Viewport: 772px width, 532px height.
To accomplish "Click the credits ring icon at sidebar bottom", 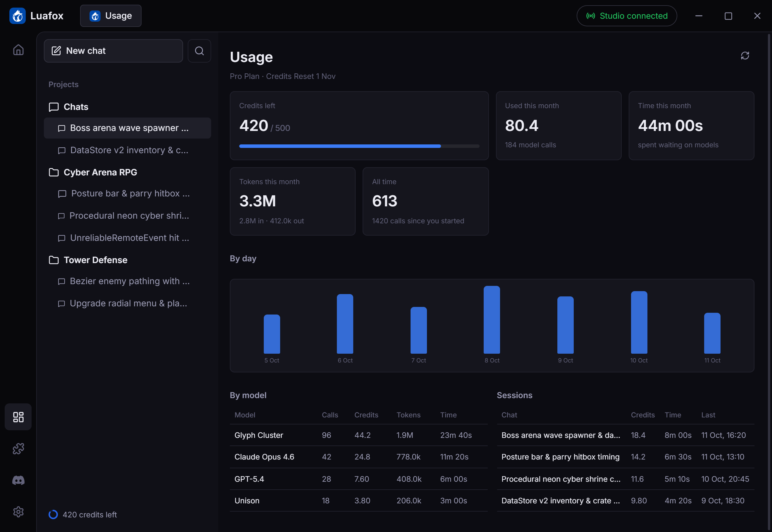I will (53, 514).
